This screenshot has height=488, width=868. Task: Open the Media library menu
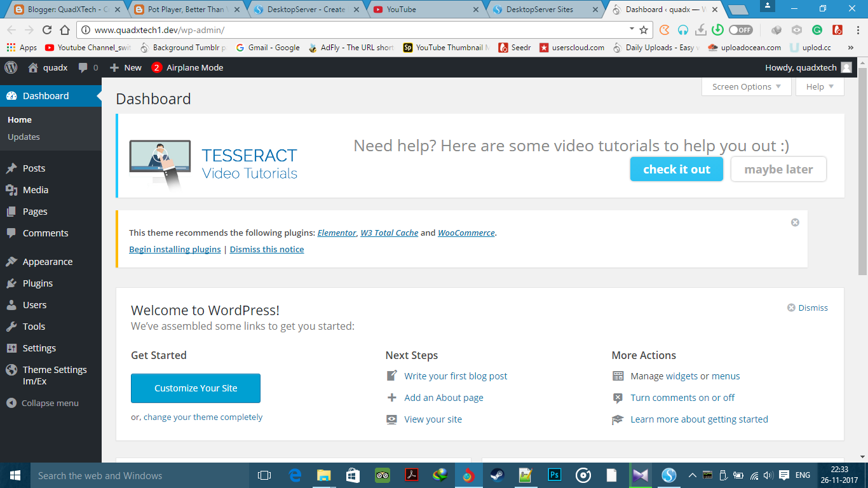pyautogui.click(x=51, y=190)
